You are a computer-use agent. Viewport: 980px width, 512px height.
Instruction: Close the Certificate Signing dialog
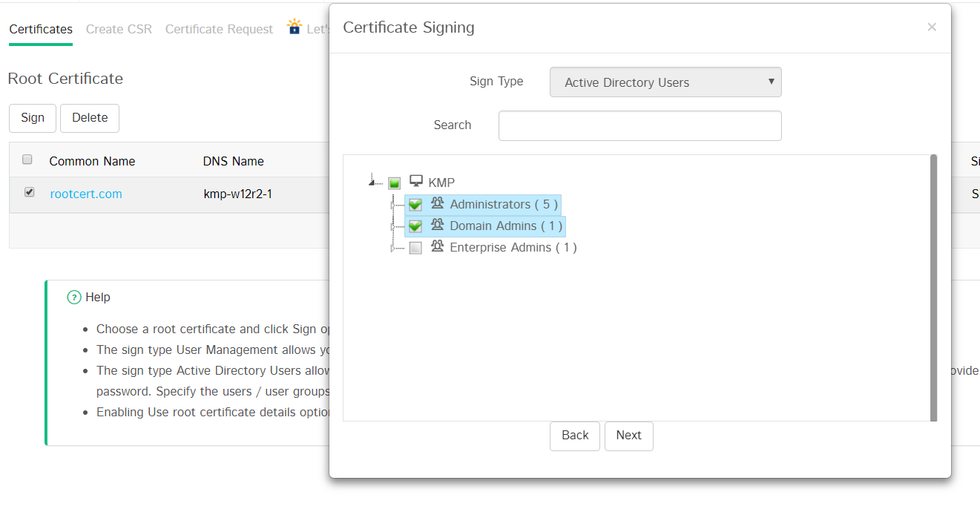(x=932, y=27)
